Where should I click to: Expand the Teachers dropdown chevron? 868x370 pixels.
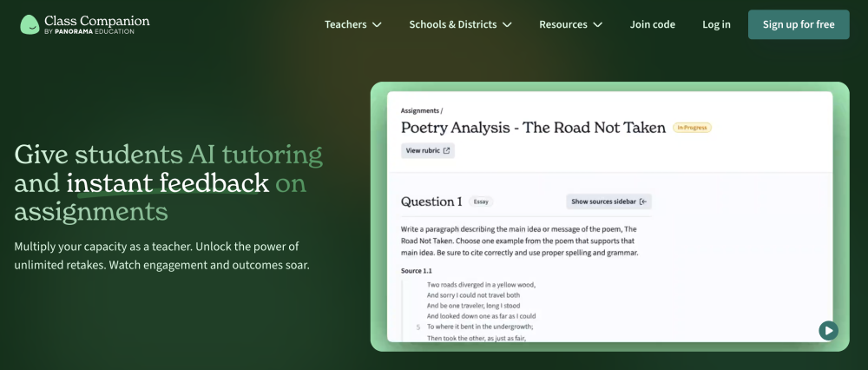click(377, 25)
